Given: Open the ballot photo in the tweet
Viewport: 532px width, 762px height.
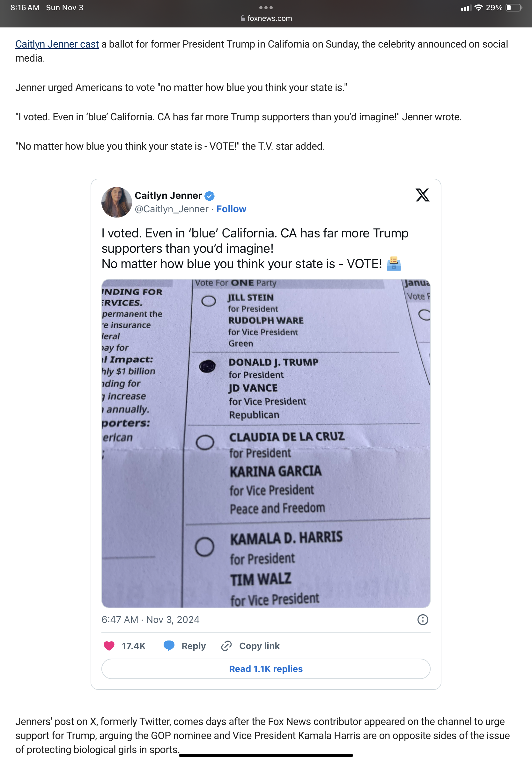Looking at the screenshot, I should (x=266, y=443).
